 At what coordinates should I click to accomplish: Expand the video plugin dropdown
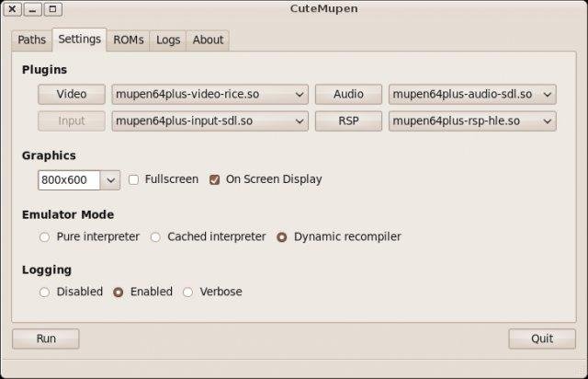click(209, 94)
